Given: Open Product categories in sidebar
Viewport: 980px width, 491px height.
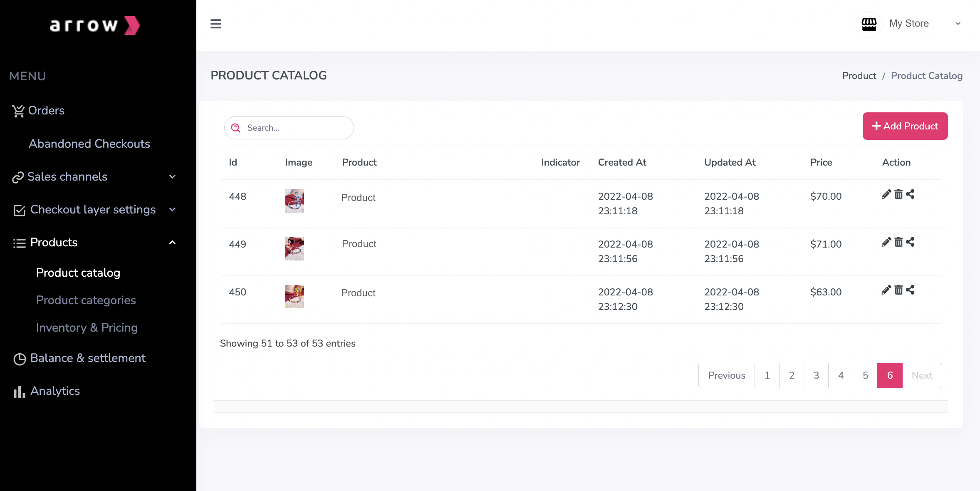Looking at the screenshot, I should tap(86, 300).
